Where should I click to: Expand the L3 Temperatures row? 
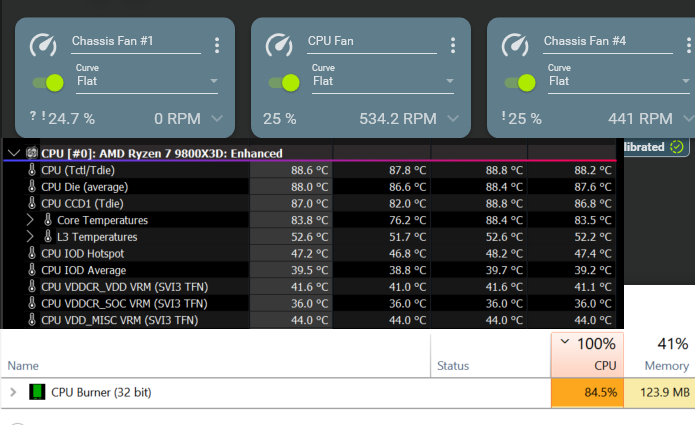29,237
